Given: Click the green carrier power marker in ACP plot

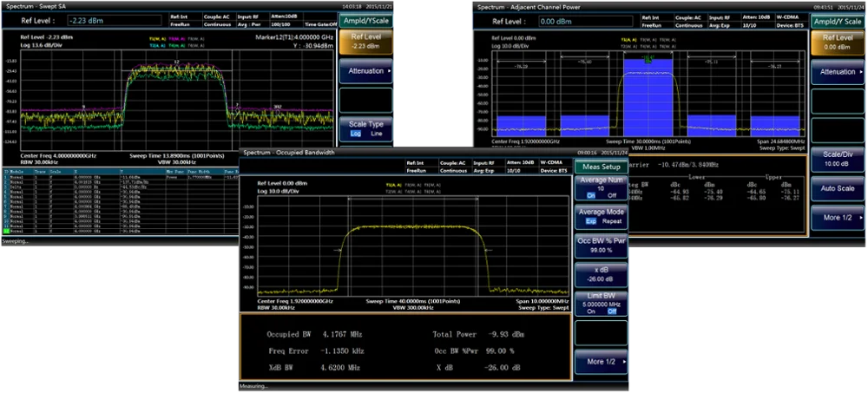Looking at the screenshot, I should click(648, 59).
